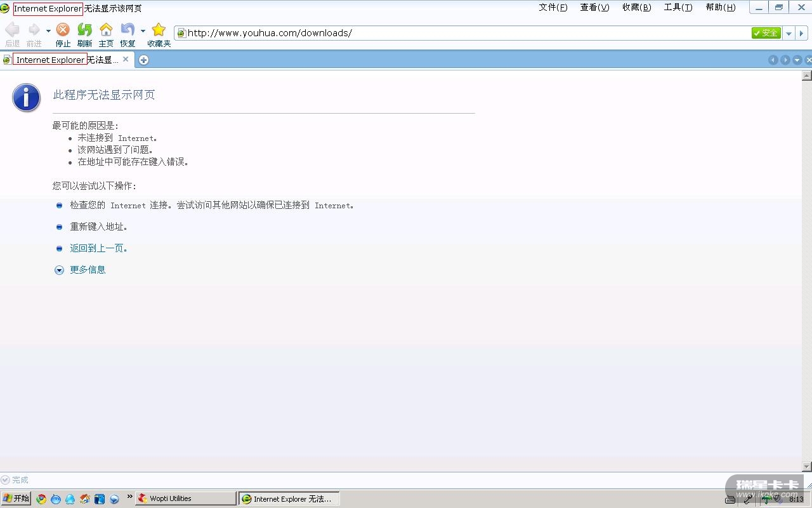Close the Internet Explorer tab
812x508 pixels.
(126, 59)
